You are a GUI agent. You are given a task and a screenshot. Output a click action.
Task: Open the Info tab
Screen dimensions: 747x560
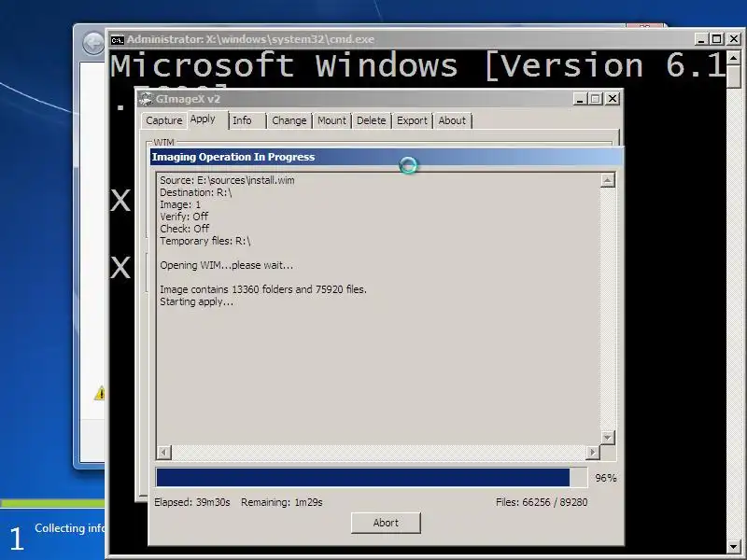[x=242, y=120]
